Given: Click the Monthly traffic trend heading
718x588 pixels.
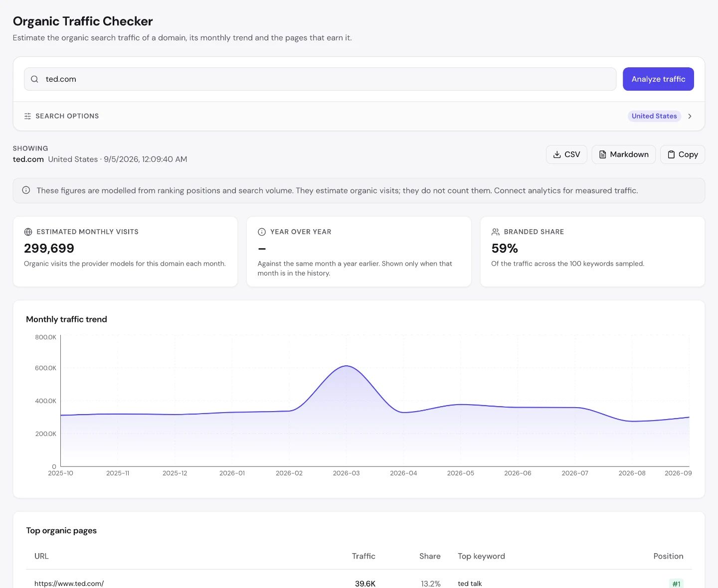Looking at the screenshot, I should pos(66,319).
